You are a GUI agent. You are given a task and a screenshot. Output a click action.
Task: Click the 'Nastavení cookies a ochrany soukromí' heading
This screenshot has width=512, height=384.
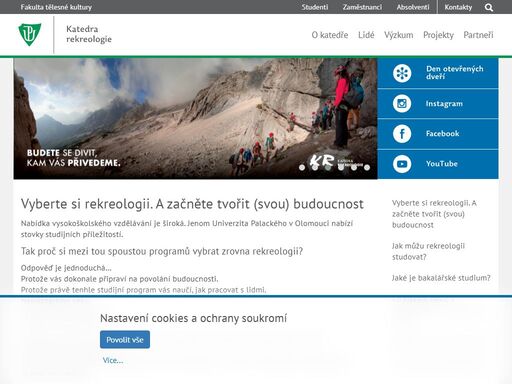coord(193,318)
